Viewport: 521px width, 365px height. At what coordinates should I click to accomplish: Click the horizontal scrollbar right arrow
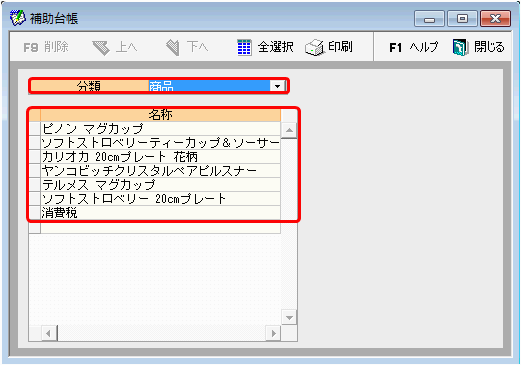(x=273, y=333)
